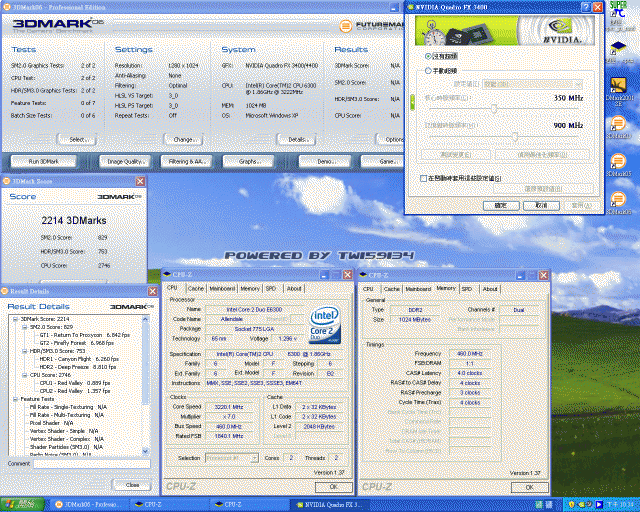Select the CPU2 - Red Valley row

75,391
